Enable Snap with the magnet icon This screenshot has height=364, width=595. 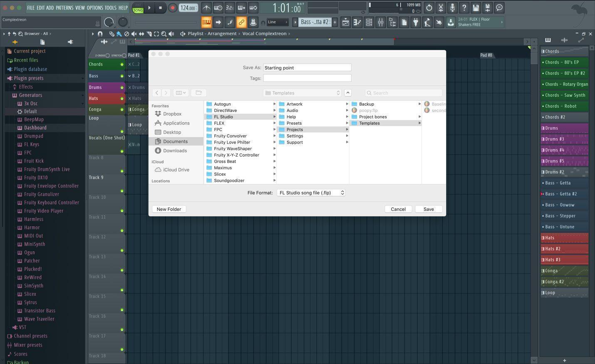tap(100, 34)
